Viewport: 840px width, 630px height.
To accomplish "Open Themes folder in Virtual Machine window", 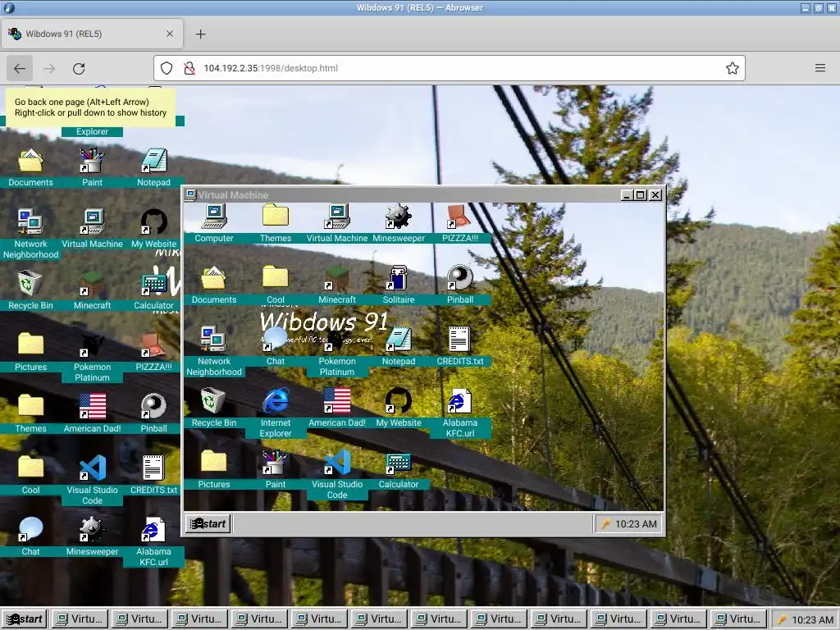I will coord(276,223).
